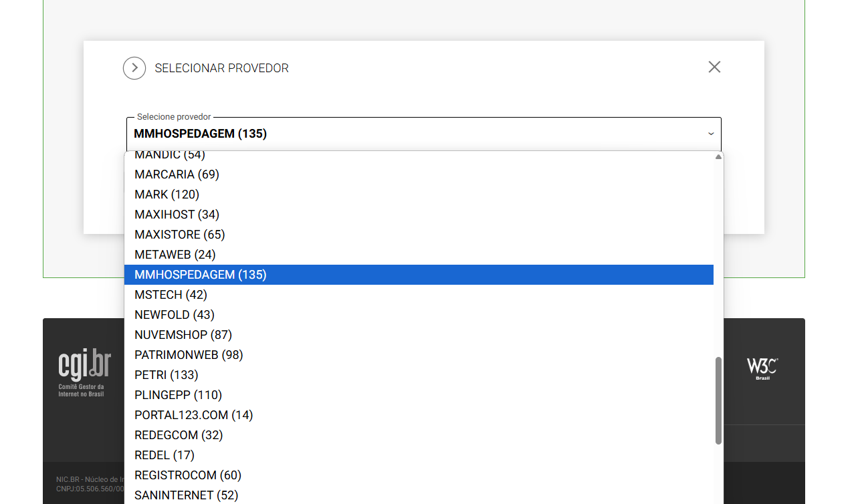This screenshot has height=504, width=858.
Task: Click the scroll-up arrow of provider list
Action: [718, 157]
